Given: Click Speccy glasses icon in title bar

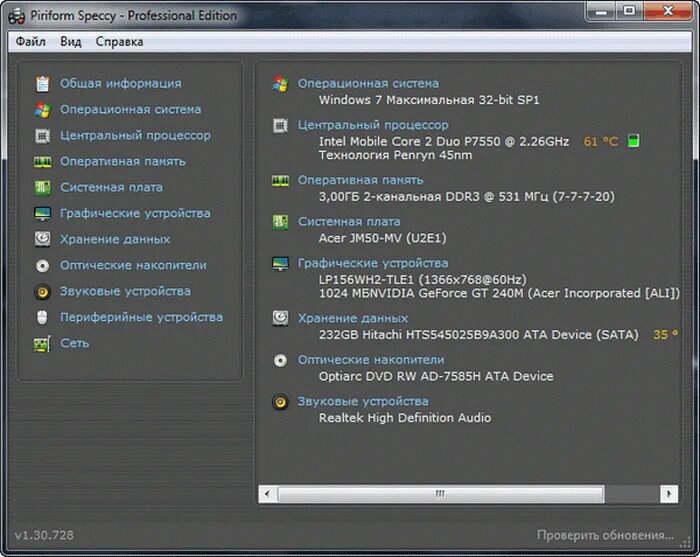Looking at the screenshot, I should 17,17.
